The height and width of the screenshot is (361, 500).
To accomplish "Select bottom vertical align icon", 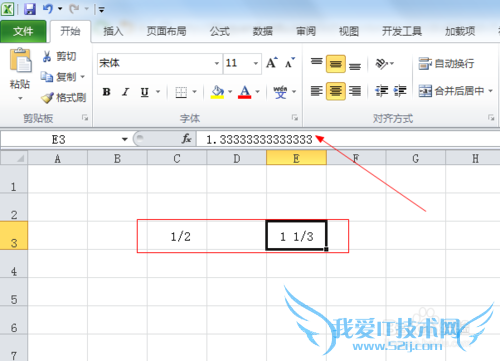I will pyautogui.click(x=355, y=65).
